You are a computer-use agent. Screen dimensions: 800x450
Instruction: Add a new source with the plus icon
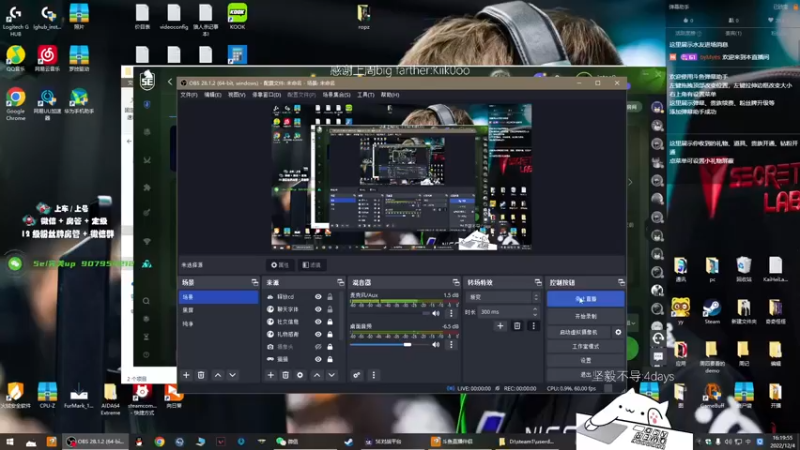coord(270,375)
